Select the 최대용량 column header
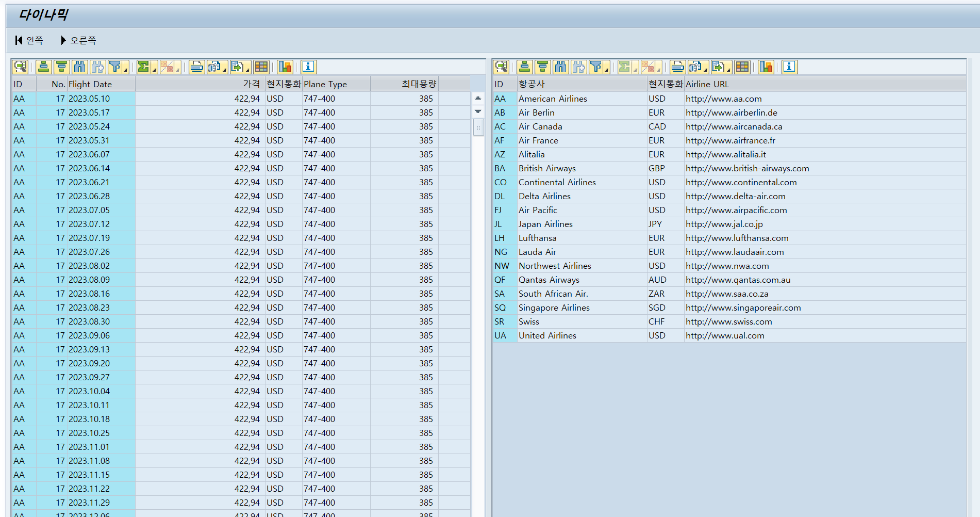980x517 pixels. (405, 84)
